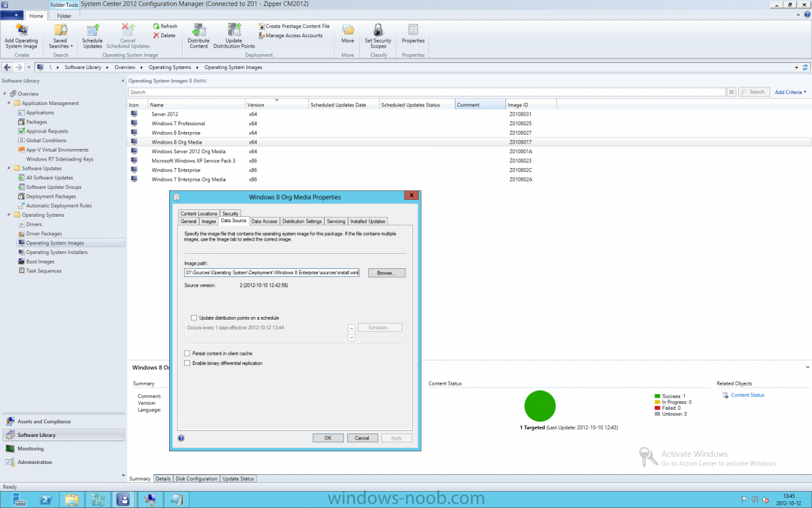The width and height of the screenshot is (812, 508).
Task: Check Enable binary differential replication
Action: tap(187, 363)
